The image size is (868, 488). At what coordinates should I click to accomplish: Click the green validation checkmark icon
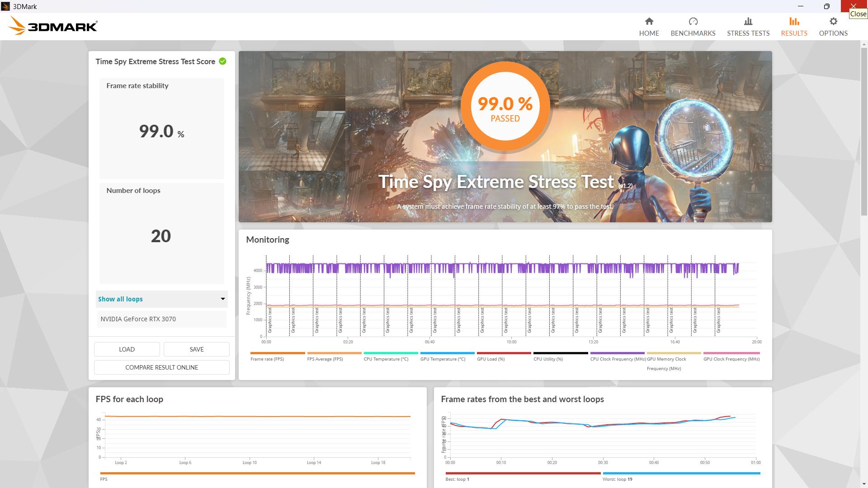[x=222, y=61]
